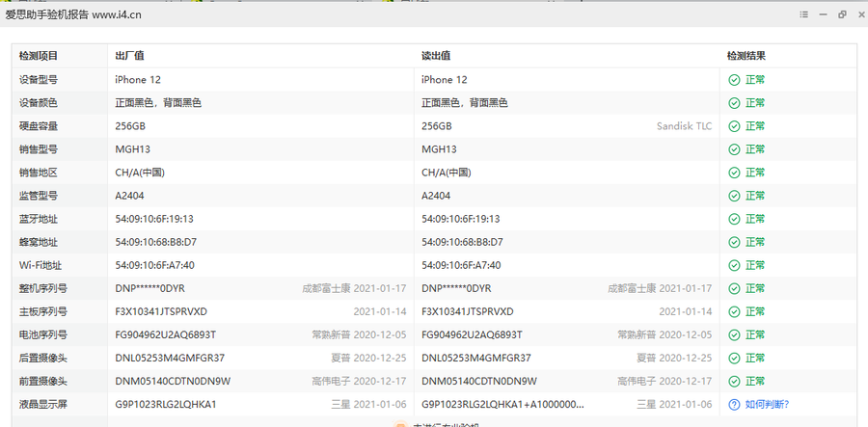Select the 蓝牙地址 row label
The image size is (868, 427).
click(x=39, y=219)
